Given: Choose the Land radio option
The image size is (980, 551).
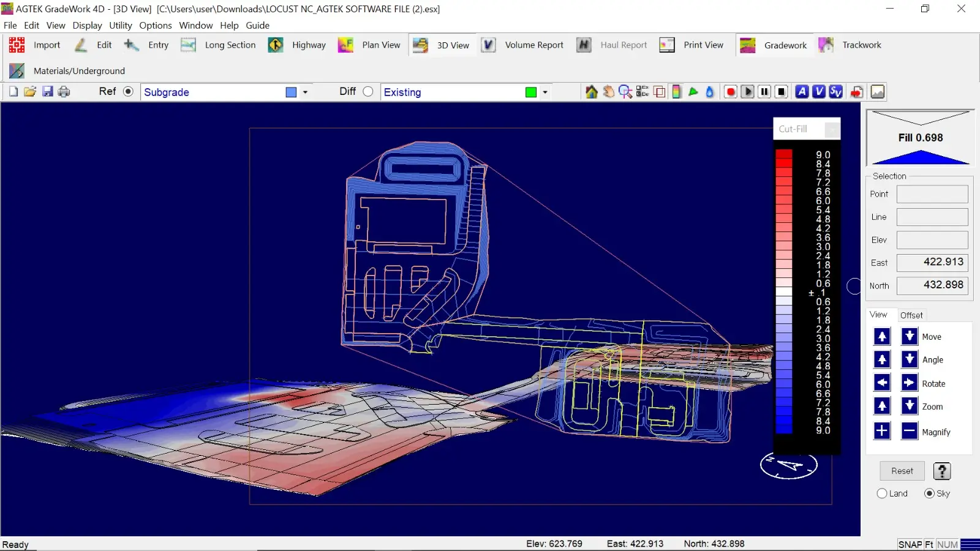Looking at the screenshot, I should coord(882,493).
